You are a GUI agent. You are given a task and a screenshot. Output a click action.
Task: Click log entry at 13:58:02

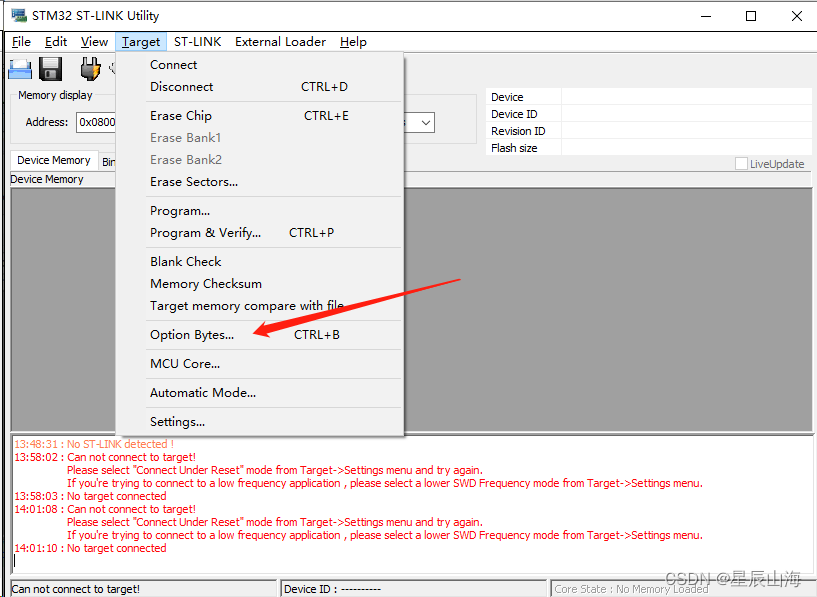105,457
